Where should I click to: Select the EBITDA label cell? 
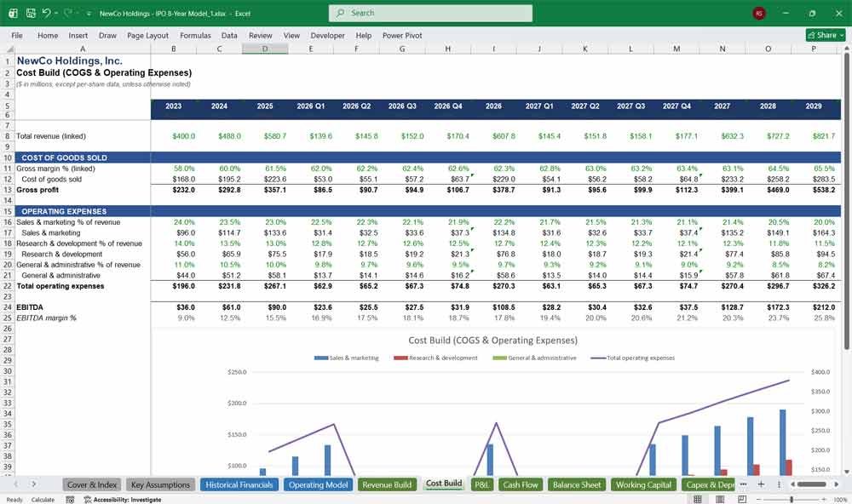coord(83,307)
